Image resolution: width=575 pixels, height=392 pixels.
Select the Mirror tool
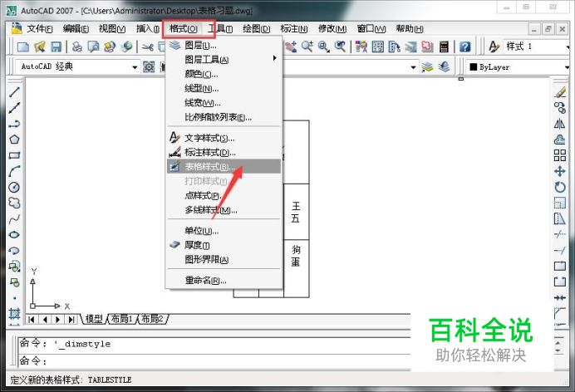click(x=559, y=124)
